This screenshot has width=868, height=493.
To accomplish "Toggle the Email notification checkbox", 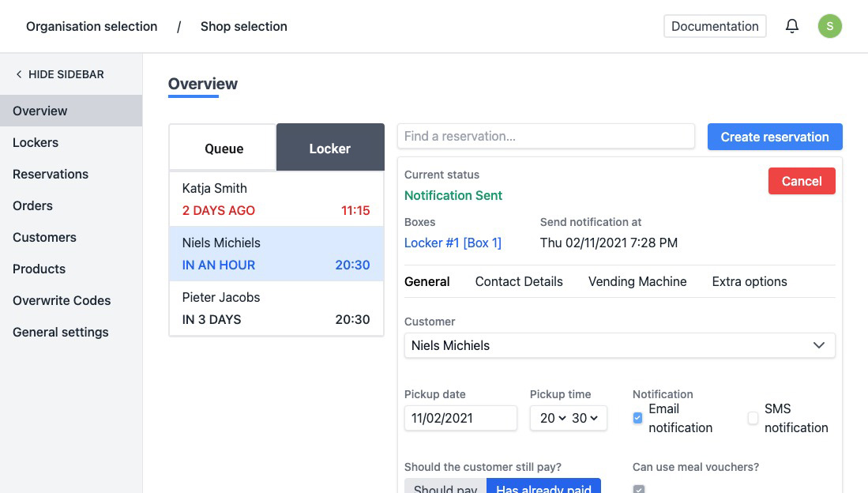I will point(638,418).
